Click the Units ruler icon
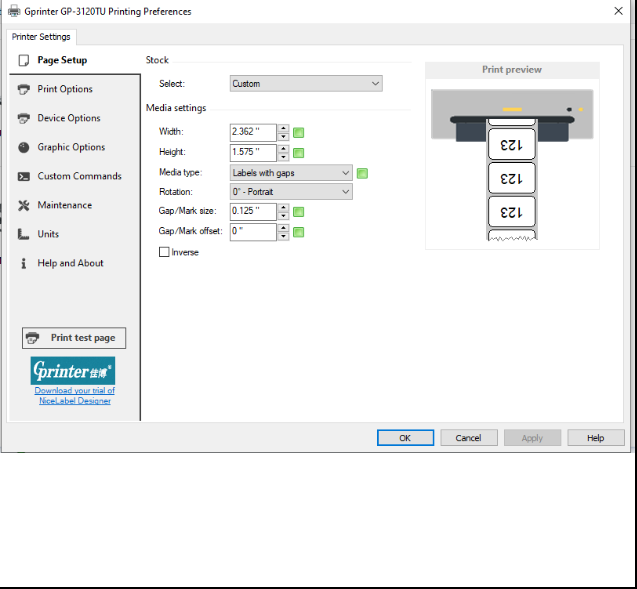 coord(24,234)
